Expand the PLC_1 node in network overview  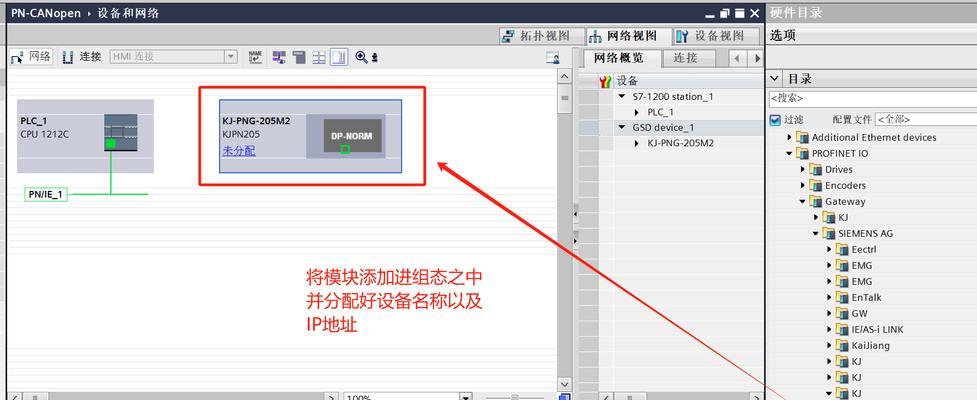point(636,113)
